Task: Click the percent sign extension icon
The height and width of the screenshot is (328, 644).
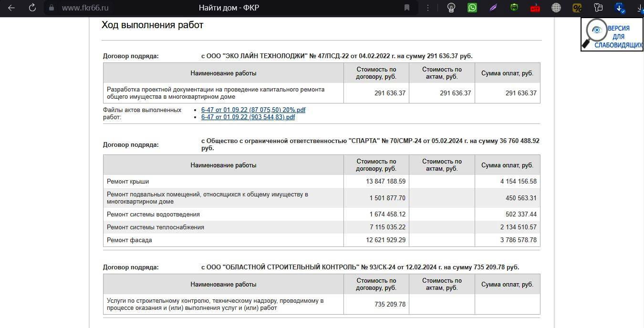Action: point(577,8)
